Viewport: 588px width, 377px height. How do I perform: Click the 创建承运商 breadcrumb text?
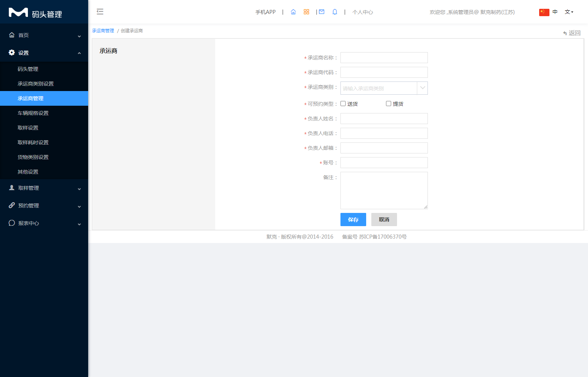(x=132, y=31)
